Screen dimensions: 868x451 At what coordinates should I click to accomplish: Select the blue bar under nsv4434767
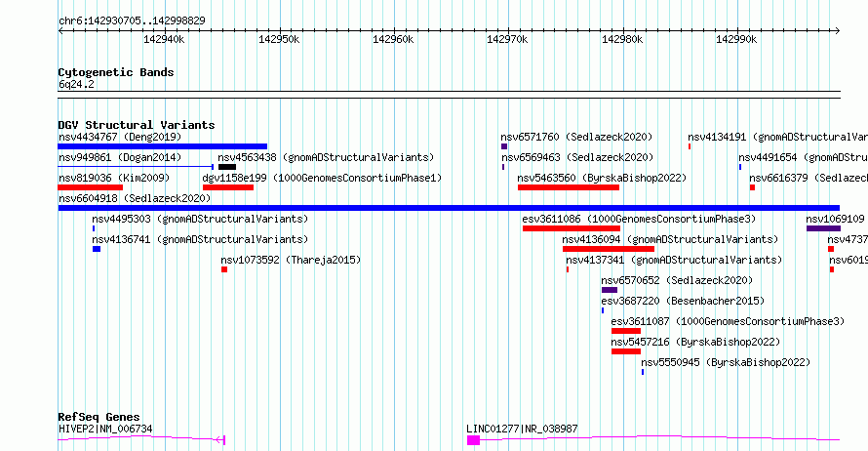pos(163,146)
